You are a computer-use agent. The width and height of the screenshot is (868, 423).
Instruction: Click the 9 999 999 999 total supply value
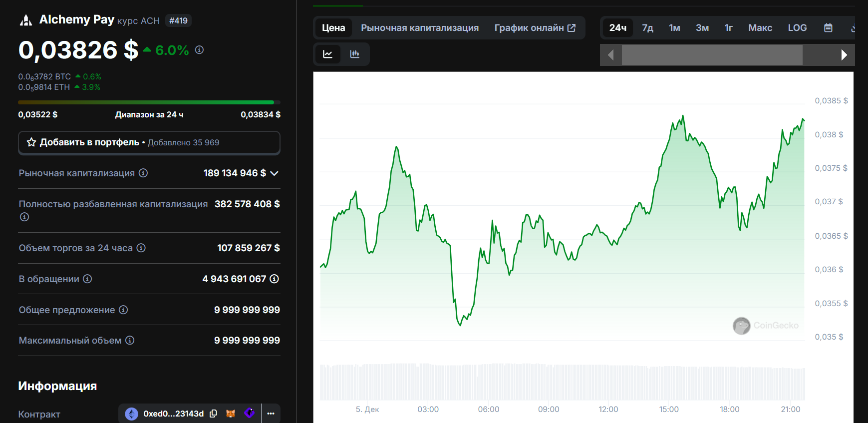247,310
